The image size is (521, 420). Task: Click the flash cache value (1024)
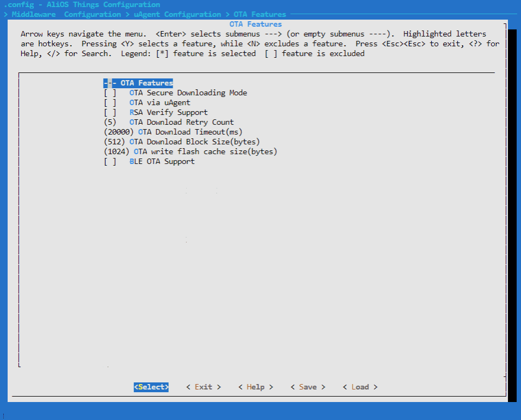click(117, 152)
